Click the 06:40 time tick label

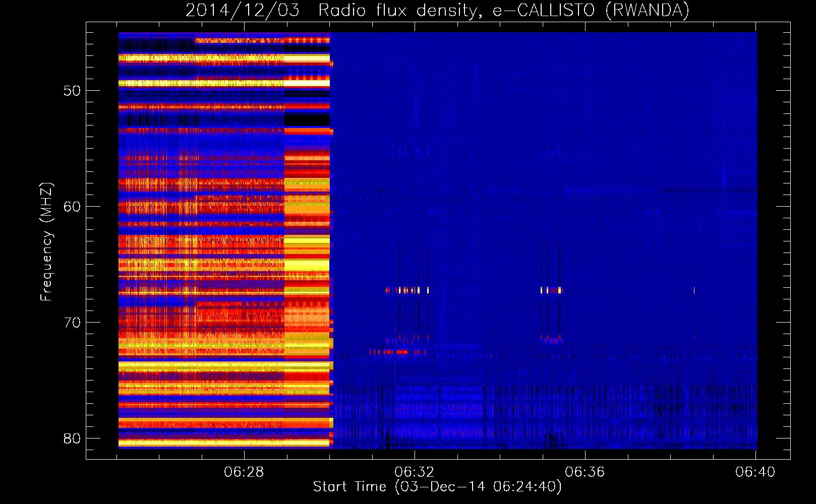point(755,472)
